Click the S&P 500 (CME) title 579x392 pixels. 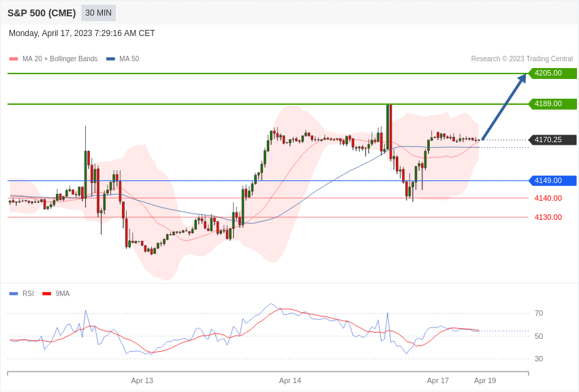(42, 14)
